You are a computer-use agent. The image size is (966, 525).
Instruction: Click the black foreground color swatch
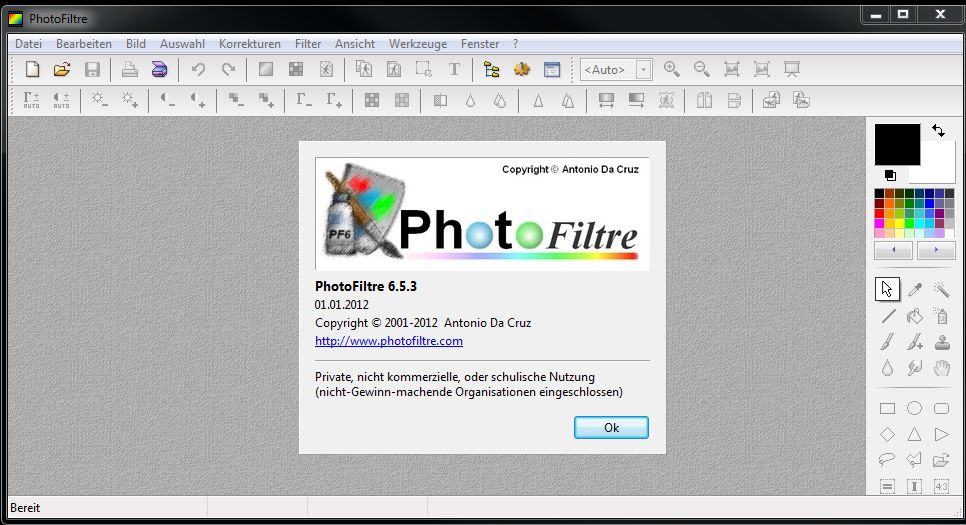tap(897, 144)
